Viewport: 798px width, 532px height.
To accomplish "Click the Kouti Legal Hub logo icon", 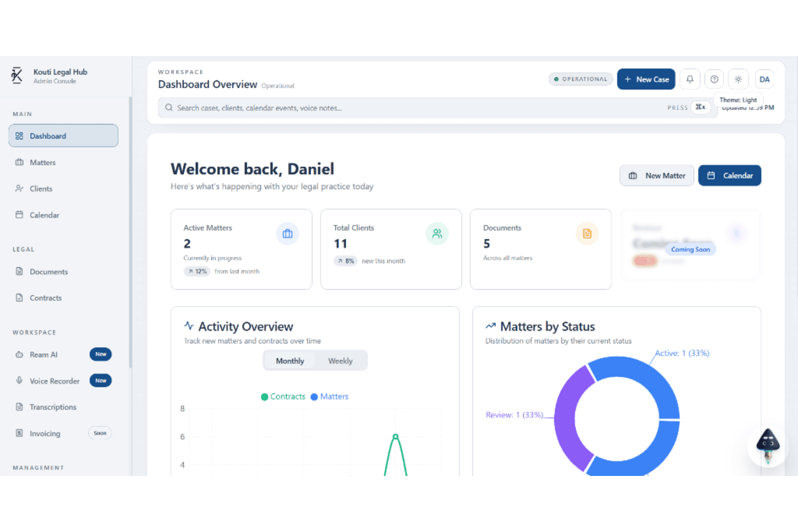I will pyautogui.click(x=17, y=75).
